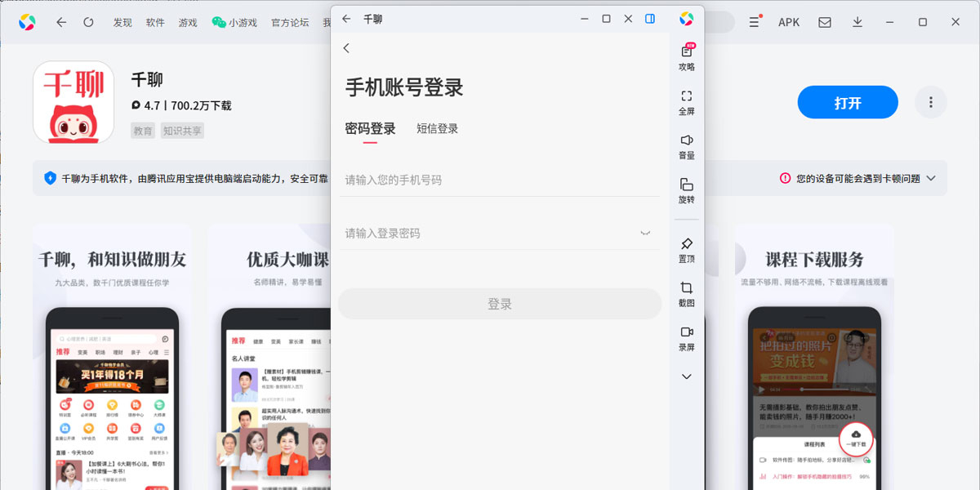
Task: Click the blue 打开 button
Action: point(848,103)
